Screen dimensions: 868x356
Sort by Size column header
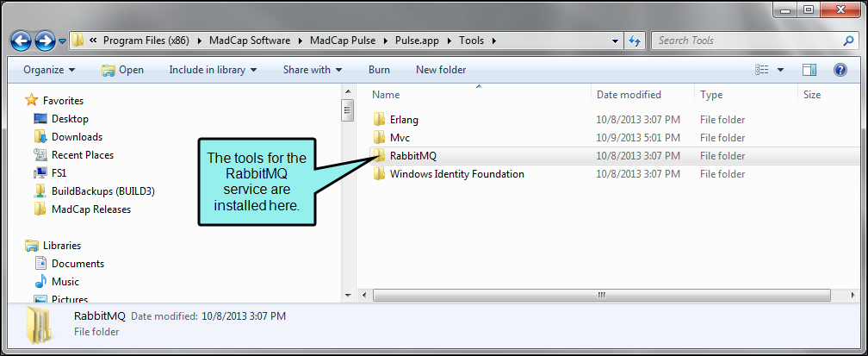(811, 95)
